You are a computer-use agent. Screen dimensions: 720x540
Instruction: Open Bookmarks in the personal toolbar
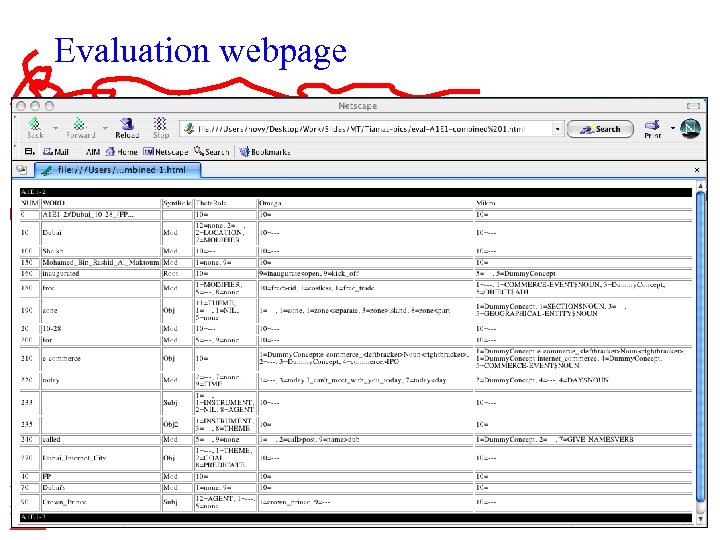265,152
